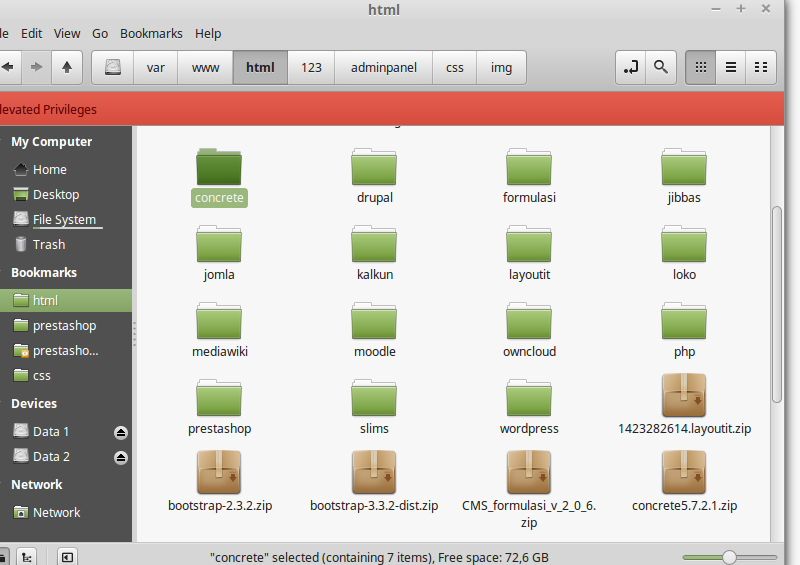The width and height of the screenshot is (800, 565).
Task: Click the zoom slider handle
Action: (730, 557)
